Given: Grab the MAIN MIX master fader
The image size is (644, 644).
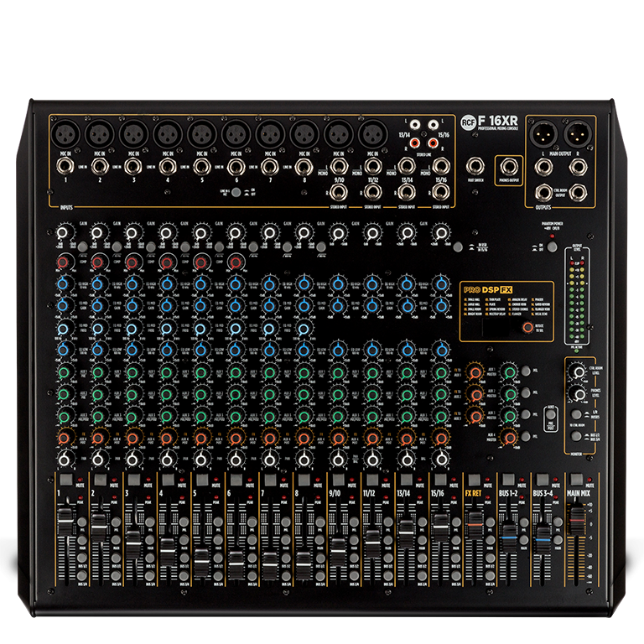Looking at the screenshot, I should click(x=577, y=520).
